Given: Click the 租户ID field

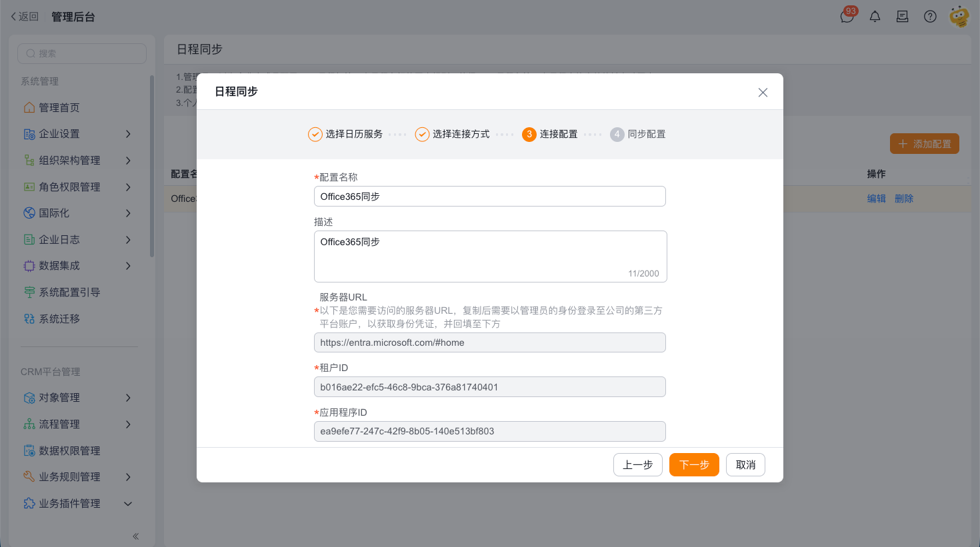Looking at the screenshot, I should [490, 387].
